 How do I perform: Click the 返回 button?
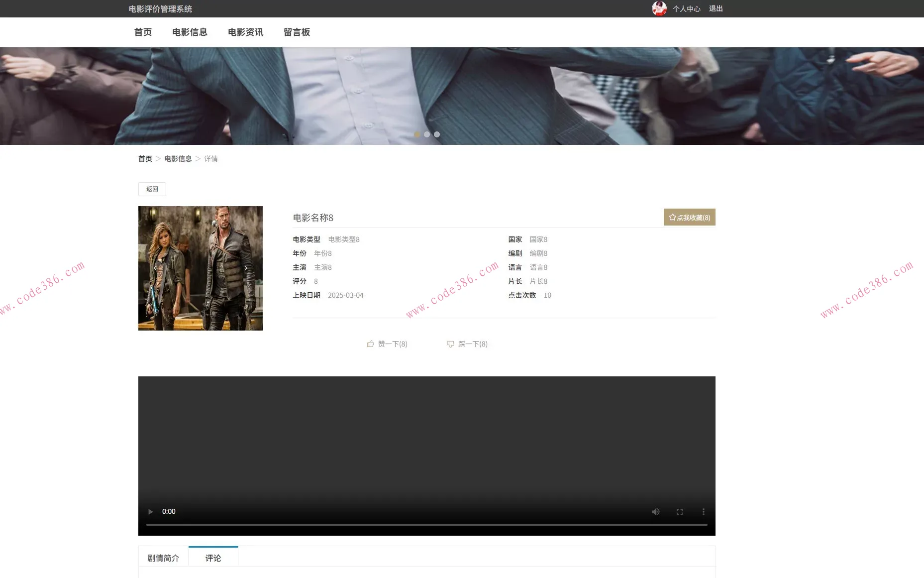152,189
